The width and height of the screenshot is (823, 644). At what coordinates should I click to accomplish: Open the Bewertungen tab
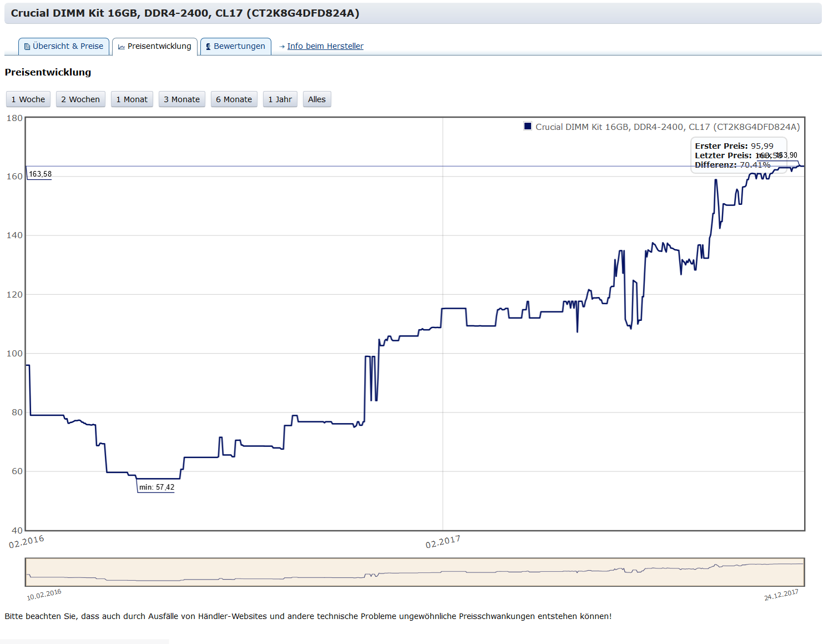[236, 47]
